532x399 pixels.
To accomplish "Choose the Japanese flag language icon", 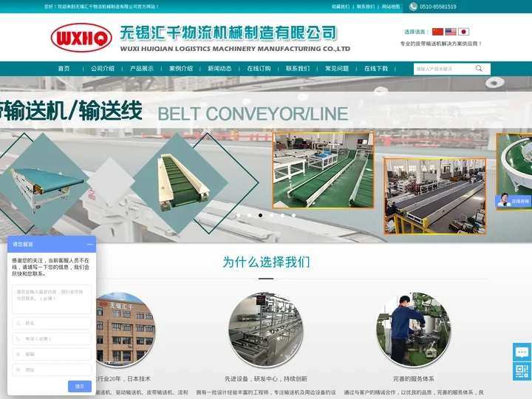I will [x=463, y=32].
